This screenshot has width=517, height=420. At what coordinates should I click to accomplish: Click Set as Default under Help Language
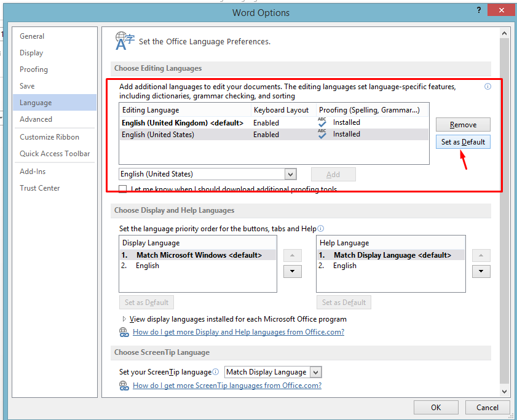click(344, 302)
